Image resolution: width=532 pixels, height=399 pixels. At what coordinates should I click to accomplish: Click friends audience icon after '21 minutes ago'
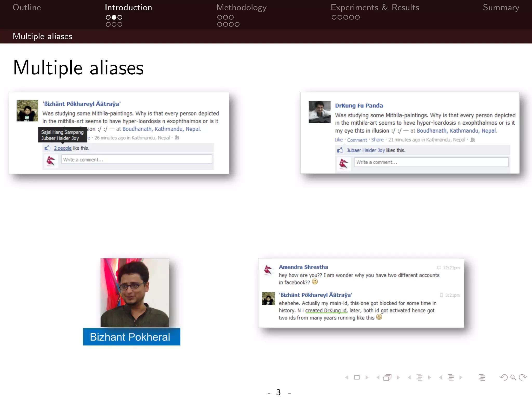[x=473, y=140]
